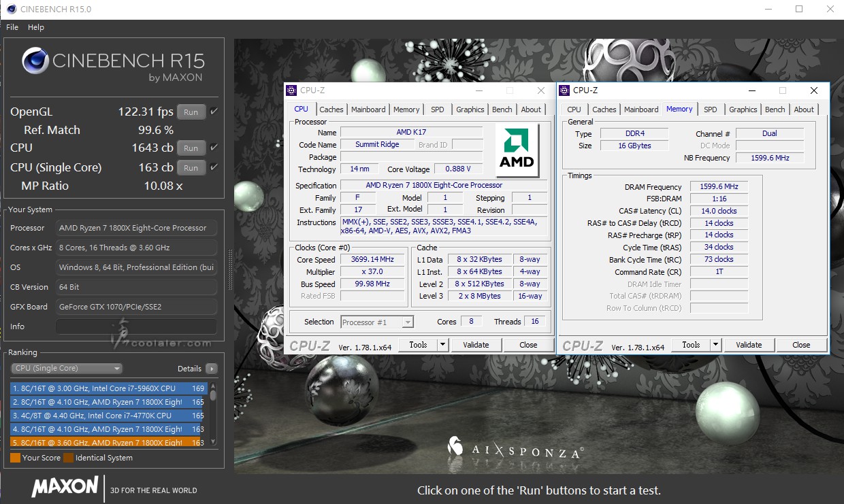The height and width of the screenshot is (504, 844).
Task: Select Bench tab in CPU-Z processor window
Action: [502, 110]
